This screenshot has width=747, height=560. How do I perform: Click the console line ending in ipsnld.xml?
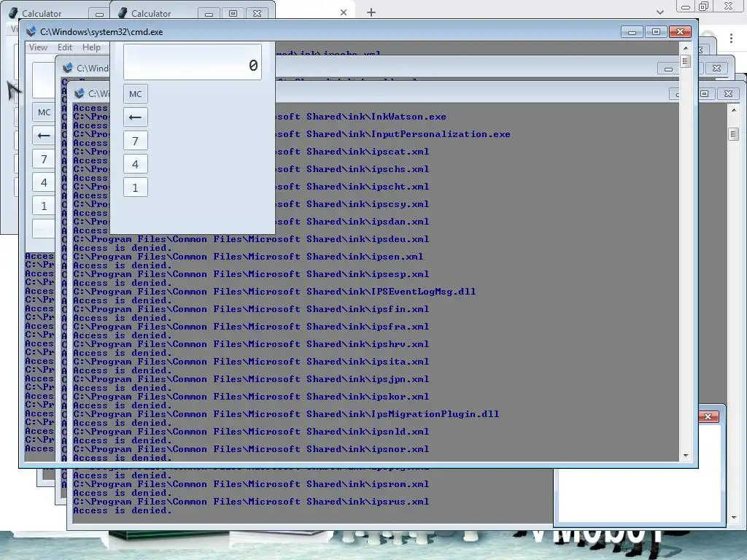tap(251, 432)
